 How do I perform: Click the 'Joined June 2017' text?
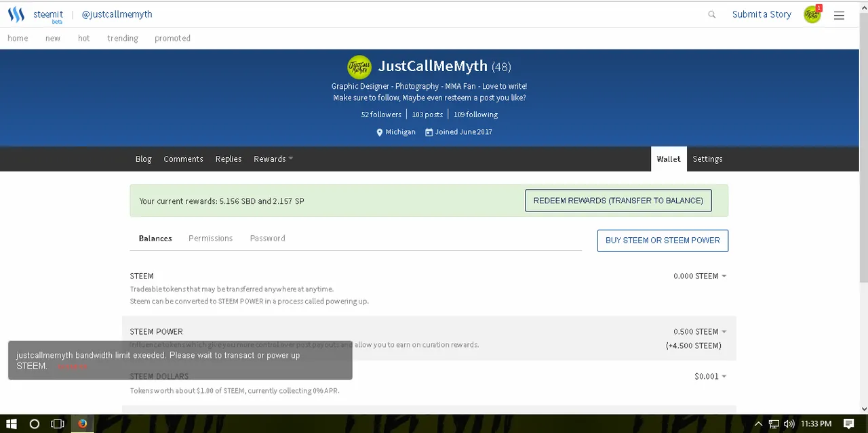pyautogui.click(x=464, y=132)
